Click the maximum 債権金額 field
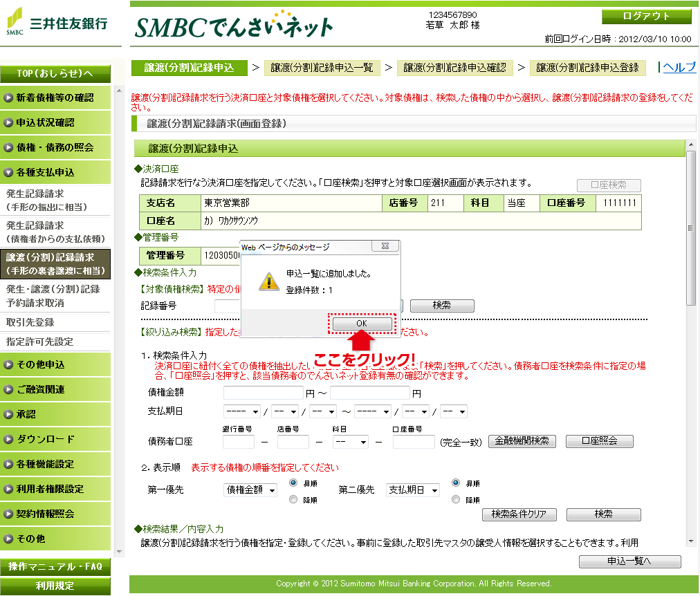 click(x=370, y=393)
